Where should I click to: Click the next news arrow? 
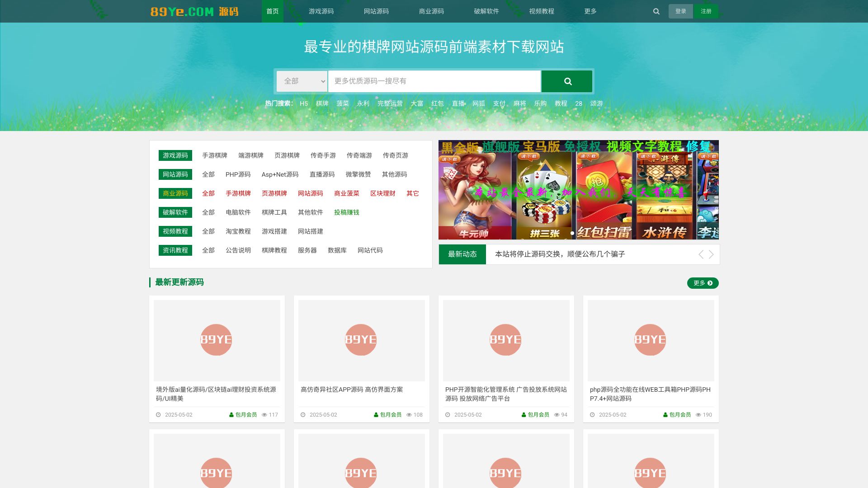[711, 254]
